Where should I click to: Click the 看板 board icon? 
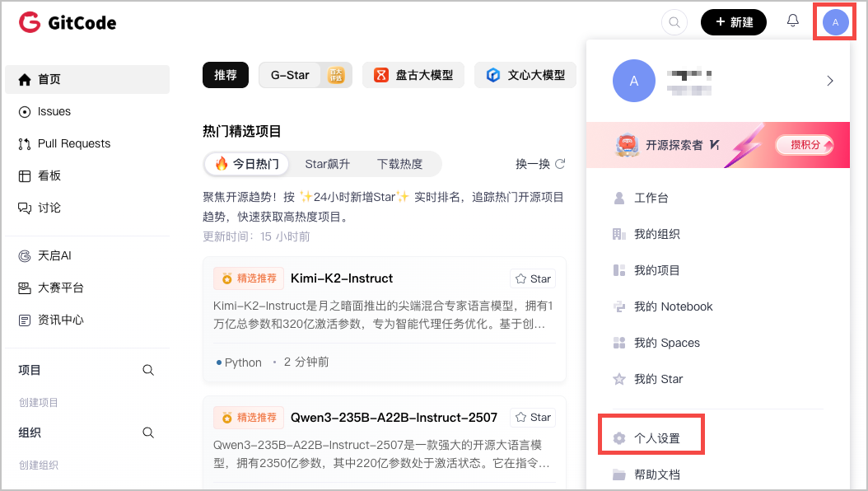tap(25, 176)
